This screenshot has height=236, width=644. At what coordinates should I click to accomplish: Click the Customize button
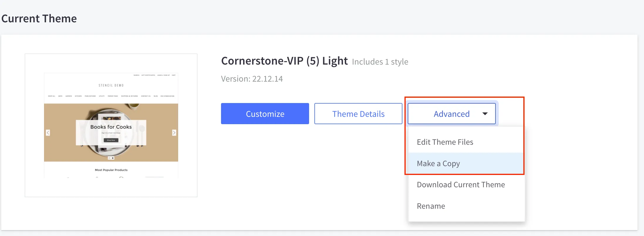pyautogui.click(x=264, y=114)
